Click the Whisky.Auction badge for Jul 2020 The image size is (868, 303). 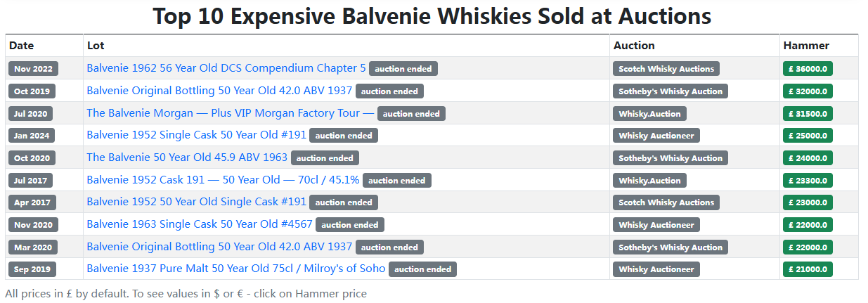649,114
